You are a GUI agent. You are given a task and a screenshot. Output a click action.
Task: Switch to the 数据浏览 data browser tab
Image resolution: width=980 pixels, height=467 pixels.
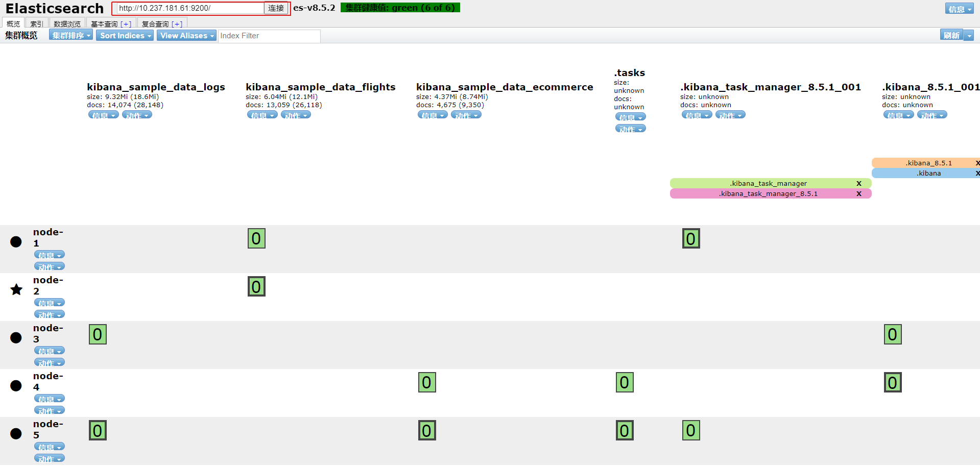[x=67, y=23]
